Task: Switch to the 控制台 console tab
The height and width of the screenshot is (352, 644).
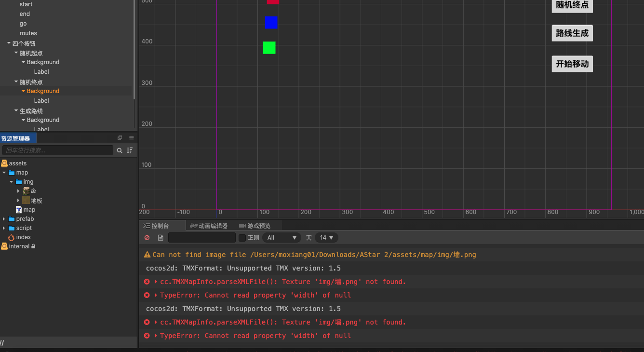Action: 162,226
